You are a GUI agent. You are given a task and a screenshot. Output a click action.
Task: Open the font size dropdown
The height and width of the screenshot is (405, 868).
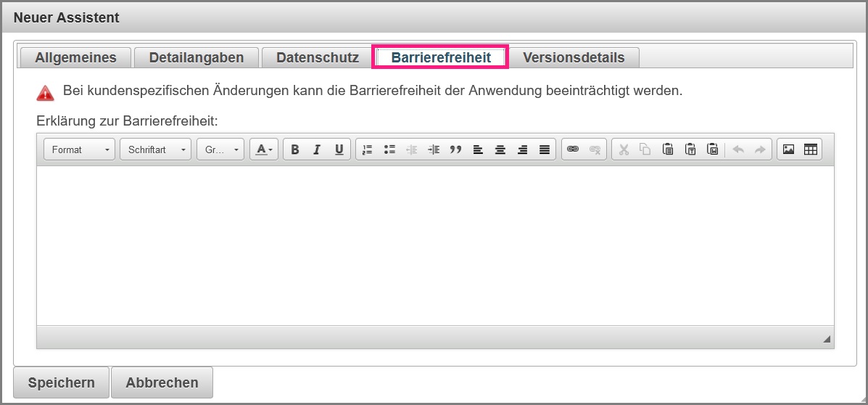point(220,150)
